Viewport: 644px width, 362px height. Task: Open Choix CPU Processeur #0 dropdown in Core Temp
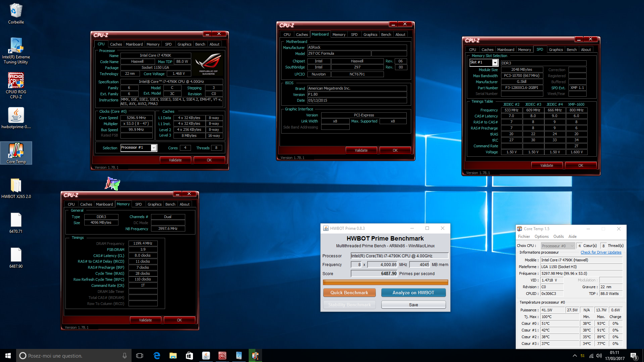tap(558, 246)
